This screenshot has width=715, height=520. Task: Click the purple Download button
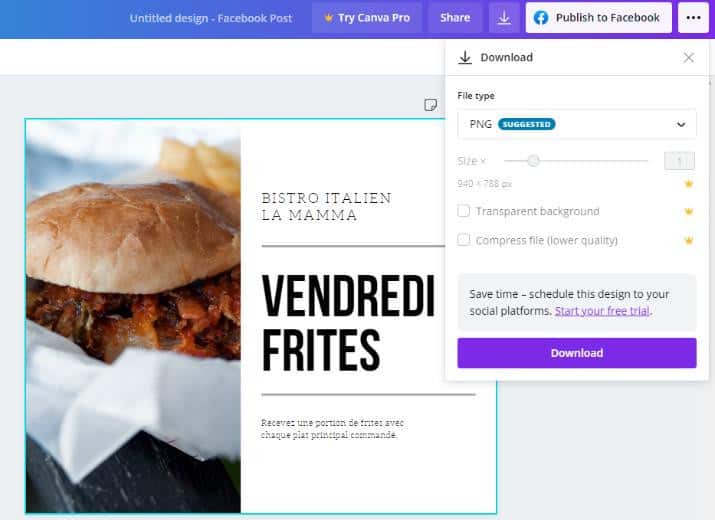coord(577,353)
